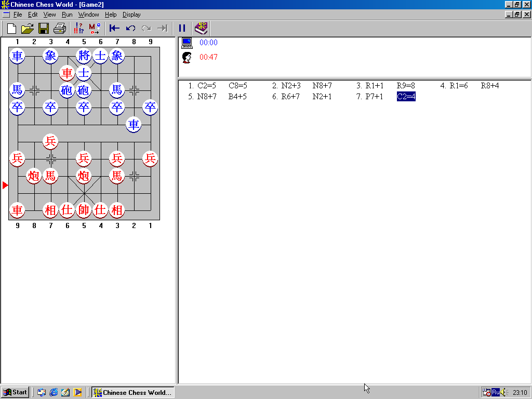Pause the game with the pause button
Screen dimensions: 532x399
tap(182, 28)
